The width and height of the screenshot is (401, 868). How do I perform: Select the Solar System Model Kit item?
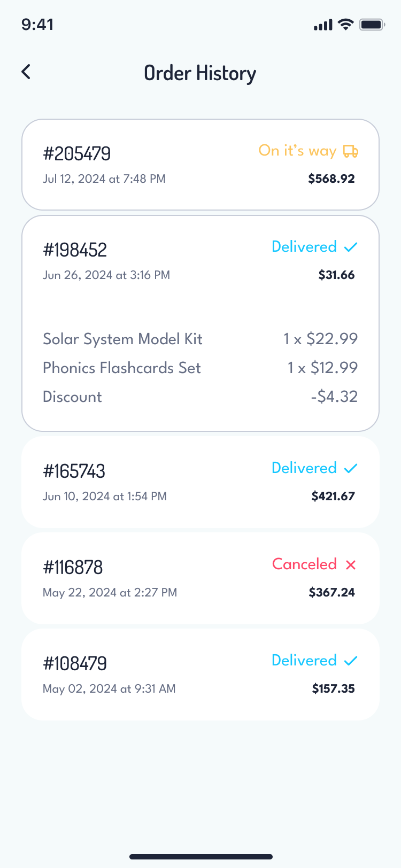coord(122,339)
